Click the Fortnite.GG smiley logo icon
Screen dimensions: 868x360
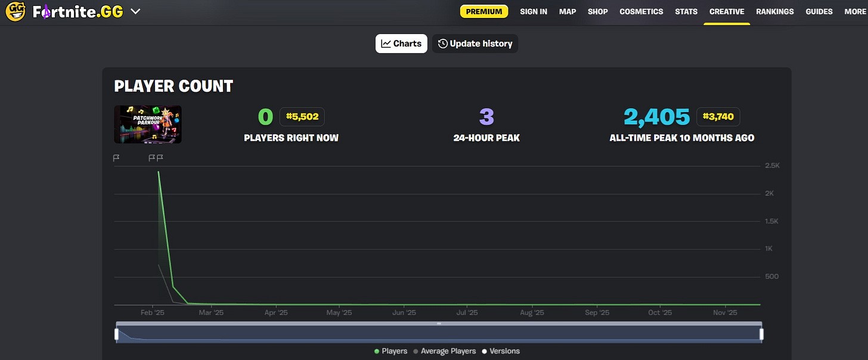click(x=15, y=11)
